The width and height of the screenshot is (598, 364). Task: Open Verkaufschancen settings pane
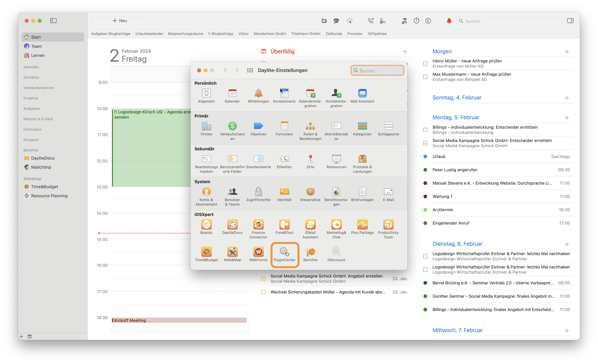coord(232,131)
